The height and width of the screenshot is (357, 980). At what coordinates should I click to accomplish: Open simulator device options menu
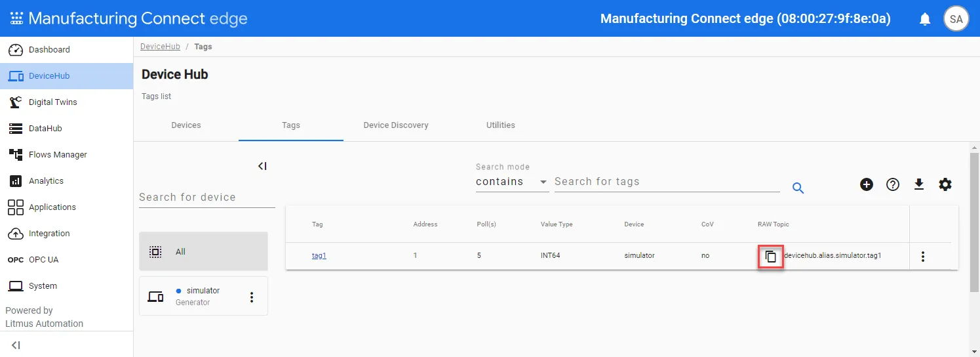tap(251, 297)
